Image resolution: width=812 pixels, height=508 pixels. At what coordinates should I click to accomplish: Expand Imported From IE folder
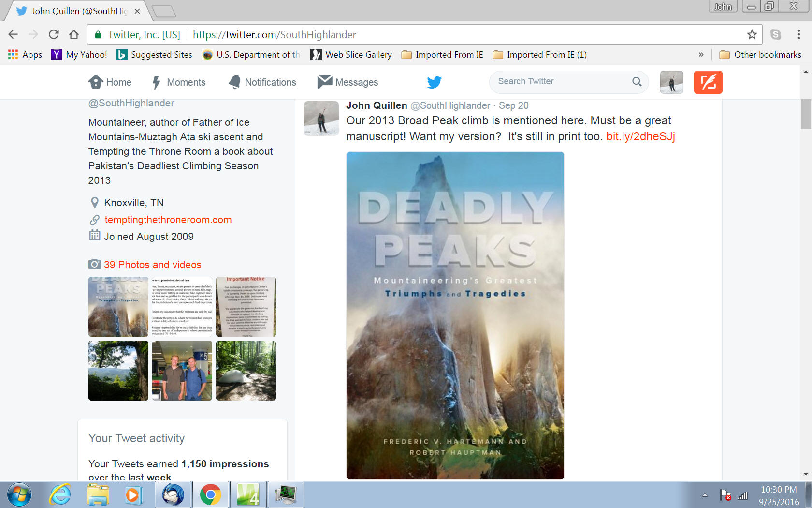click(442, 55)
